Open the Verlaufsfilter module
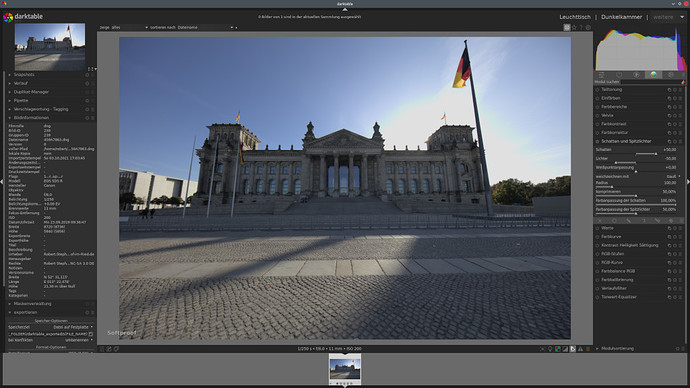690x388 pixels. (x=614, y=288)
